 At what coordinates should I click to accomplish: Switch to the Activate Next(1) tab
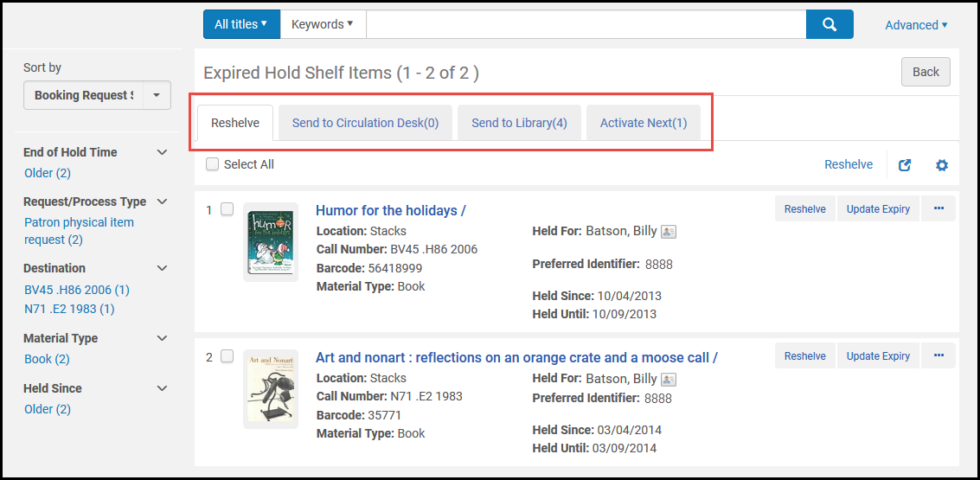point(644,123)
